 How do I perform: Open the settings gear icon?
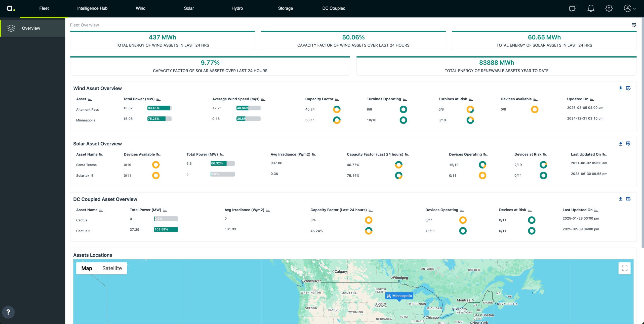[x=609, y=8]
